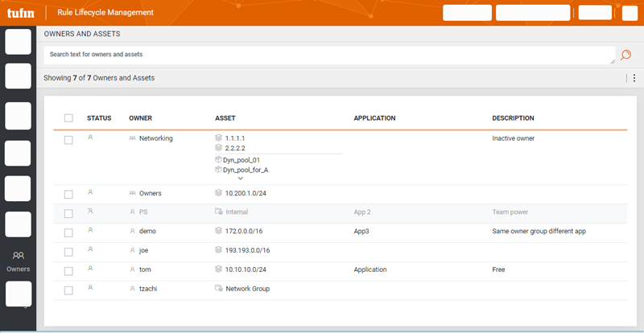Click the status icon for joe

tap(90, 249)
